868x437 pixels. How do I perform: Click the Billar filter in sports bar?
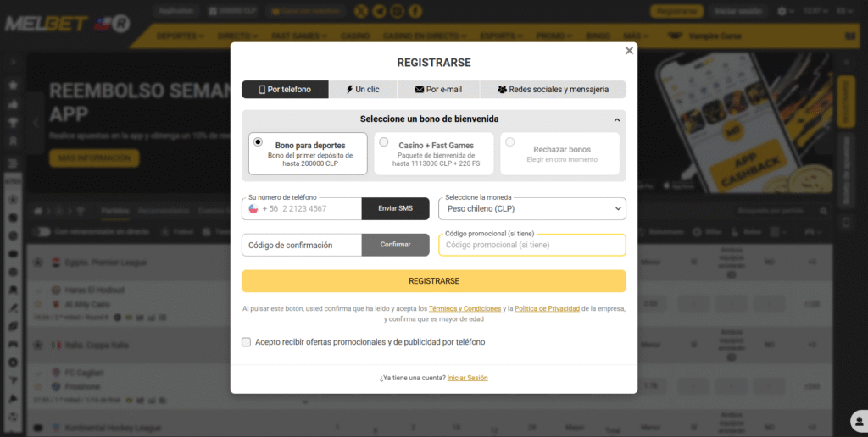[x=707, y=232]
